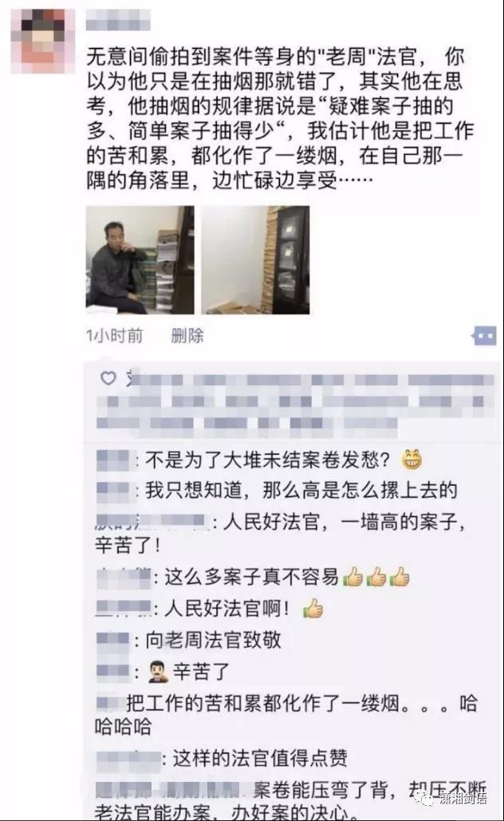Image resolution: width=504 pixels, height=821 pixels.
Task: Tap the thumbs-up after 人民好法官啊
Action: tap(313, 609)
